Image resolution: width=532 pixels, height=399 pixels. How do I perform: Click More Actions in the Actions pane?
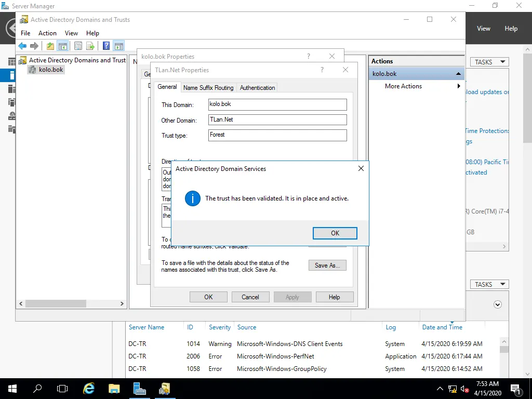403,86
